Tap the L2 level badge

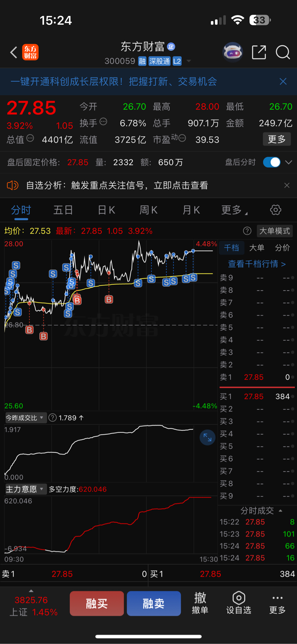point(177,61)
